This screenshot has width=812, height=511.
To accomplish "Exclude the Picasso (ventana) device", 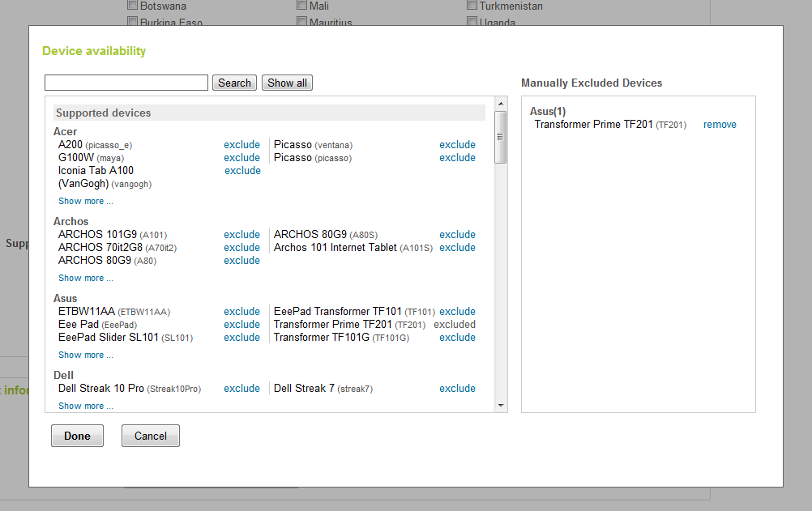I will tap(457, 145).
